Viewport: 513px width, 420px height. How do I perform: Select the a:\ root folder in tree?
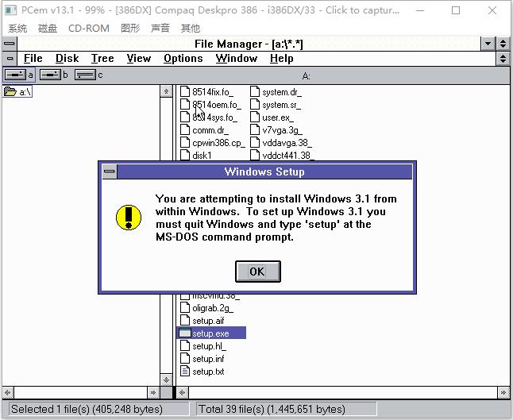pyautogui.click(x=18, y=92)
